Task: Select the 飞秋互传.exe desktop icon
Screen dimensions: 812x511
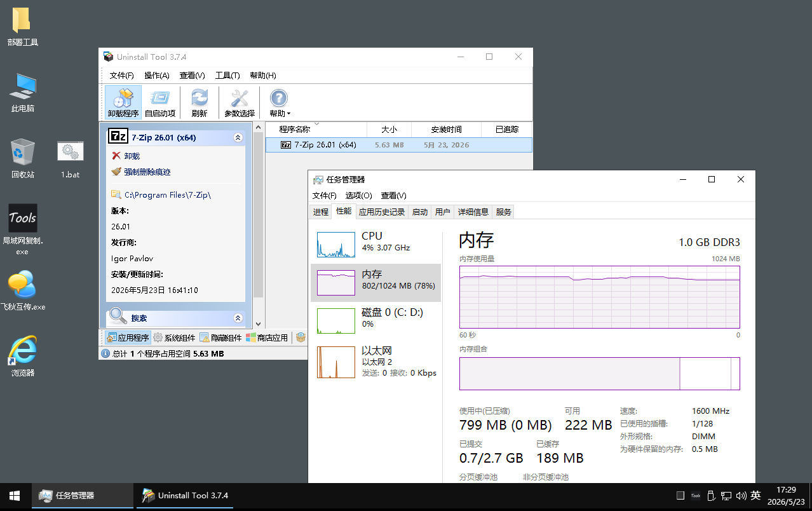Action: tap(22, 290)
